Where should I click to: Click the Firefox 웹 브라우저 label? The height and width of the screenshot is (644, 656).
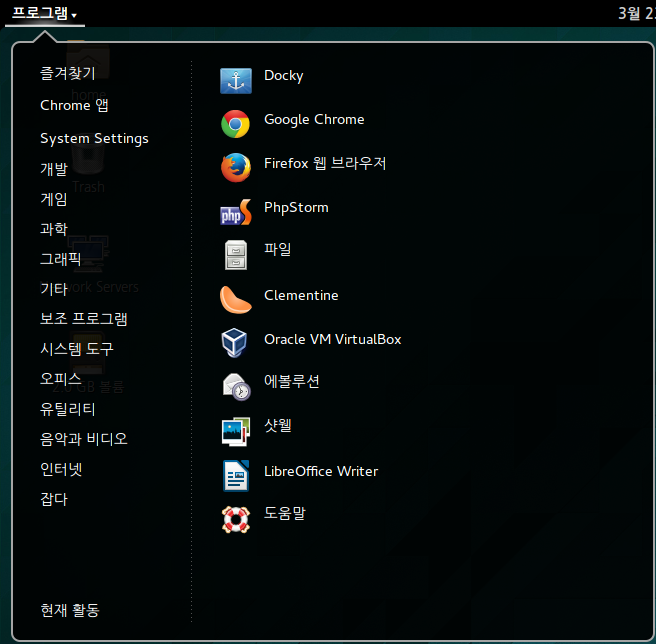325,163
